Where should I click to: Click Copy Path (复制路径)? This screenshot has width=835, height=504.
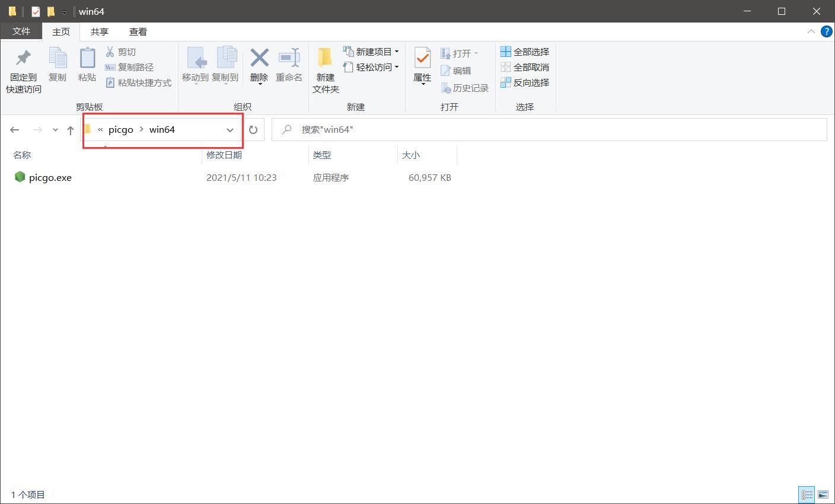pyautogui.click(x=129, y=68)
